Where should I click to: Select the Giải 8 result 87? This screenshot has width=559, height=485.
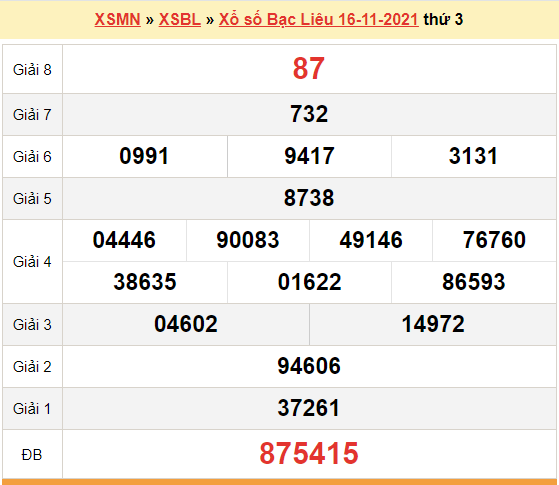click(x=309, y=68)
